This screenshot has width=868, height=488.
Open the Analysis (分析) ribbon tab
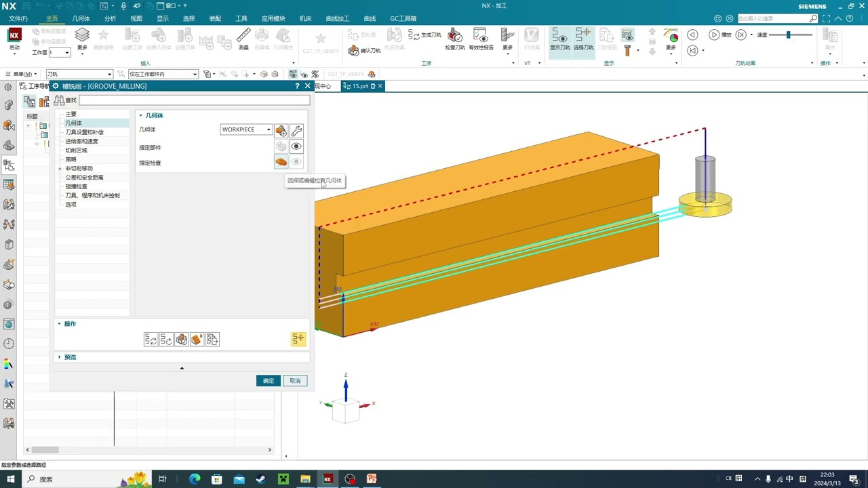coord(110,18)
